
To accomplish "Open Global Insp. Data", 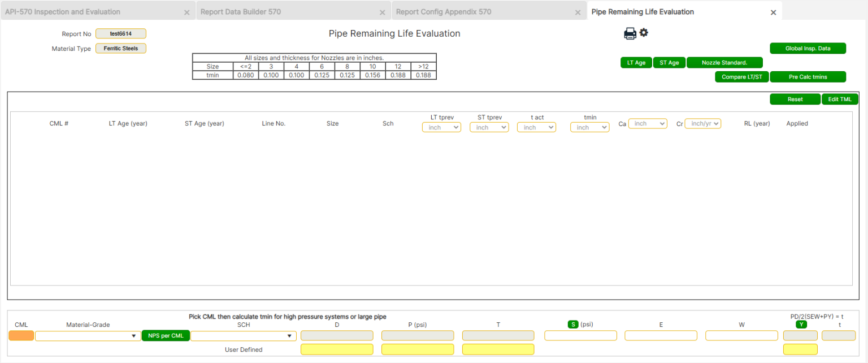I will click(808, 48).
